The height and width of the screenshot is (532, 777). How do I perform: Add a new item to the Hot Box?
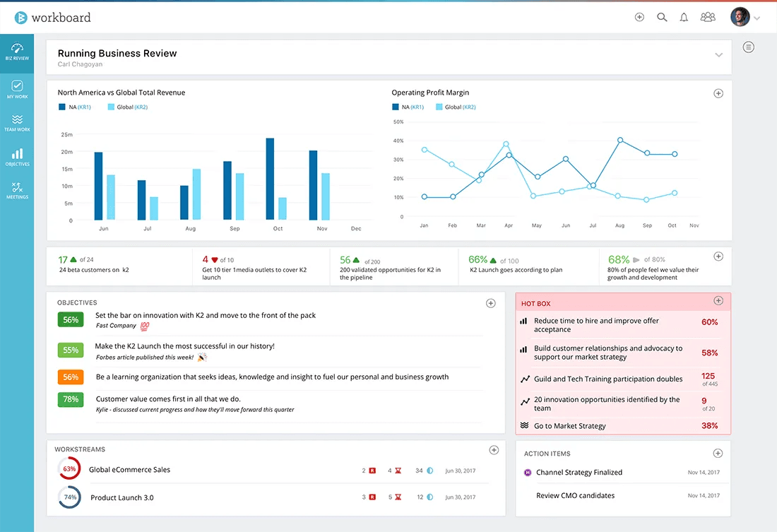tap(718, 300)
